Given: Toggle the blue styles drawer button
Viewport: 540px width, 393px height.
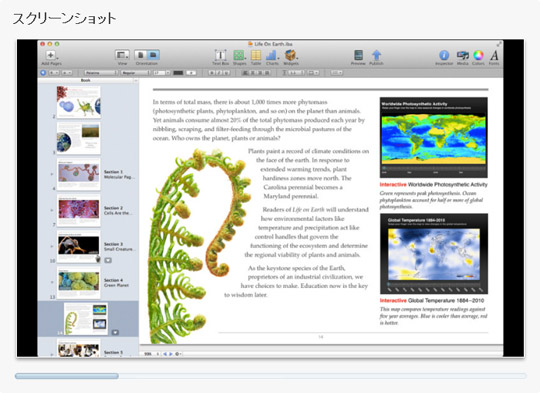Looking at the screenshot, I should [43, 73].
